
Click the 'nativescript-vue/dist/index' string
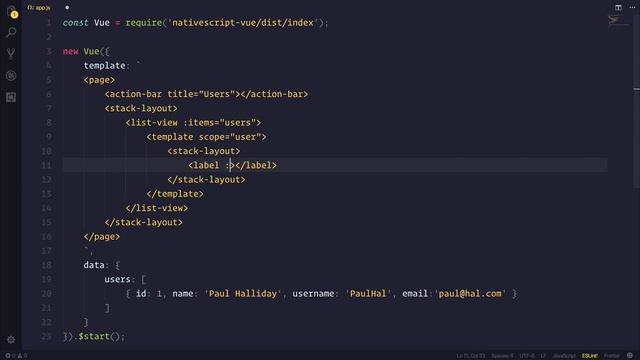click(x=243, y=22)
